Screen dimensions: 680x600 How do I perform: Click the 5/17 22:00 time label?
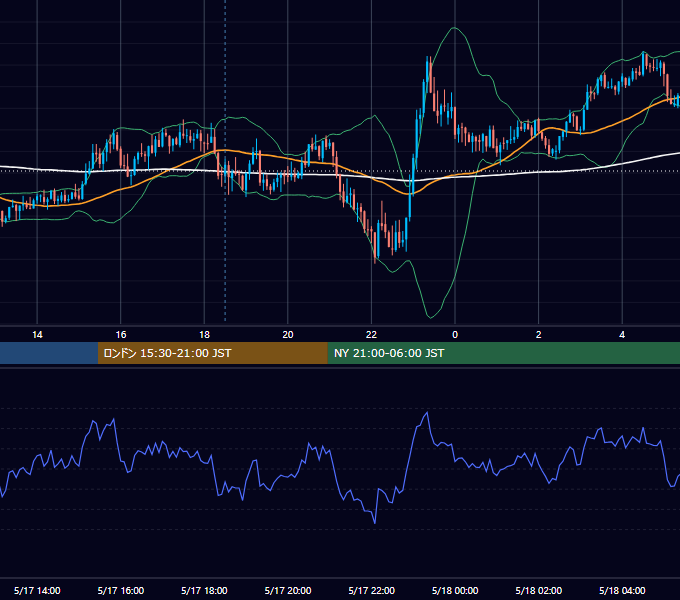(372, 590)
